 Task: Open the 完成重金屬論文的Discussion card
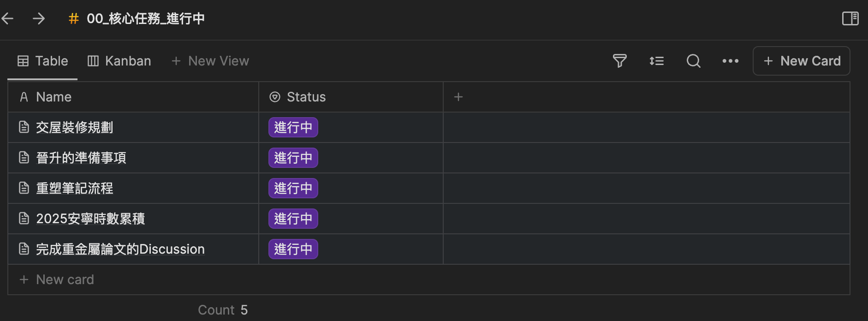120,249
